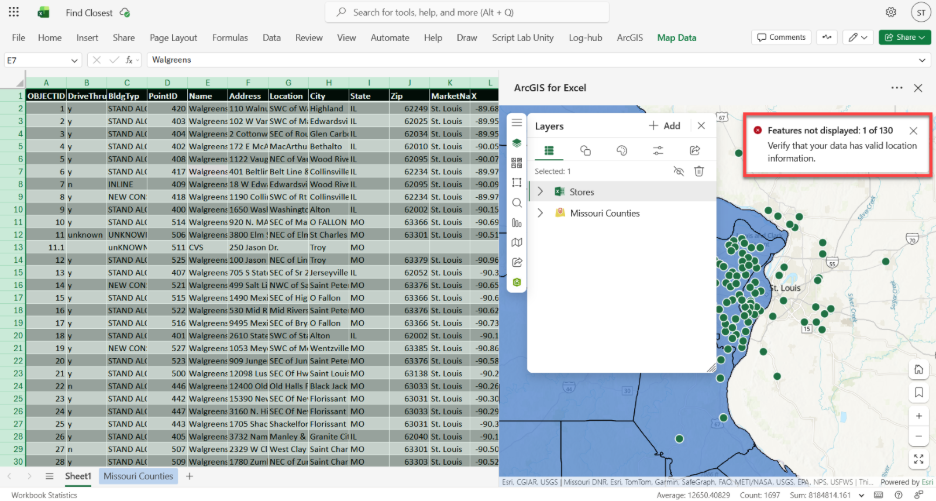This screenshot has width=936, height=501.
Task: Click the Share button
Action: click(904, 37)
